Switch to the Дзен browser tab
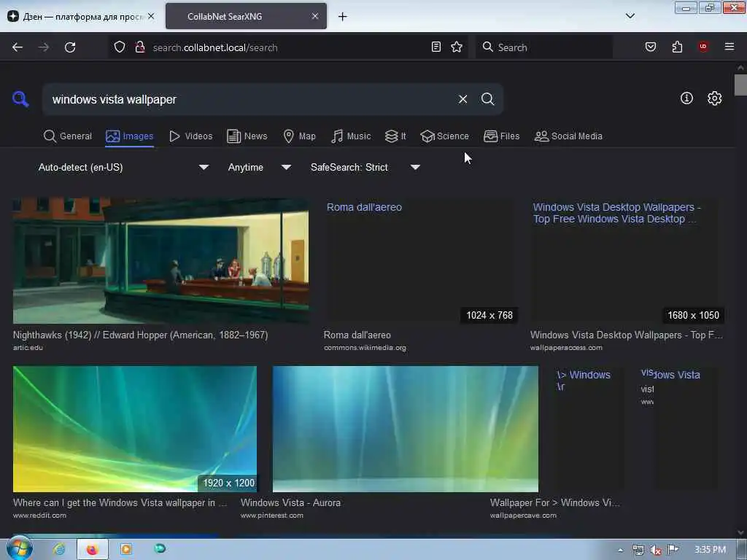Viewport: 747px width, 560px height. (76, 17)
